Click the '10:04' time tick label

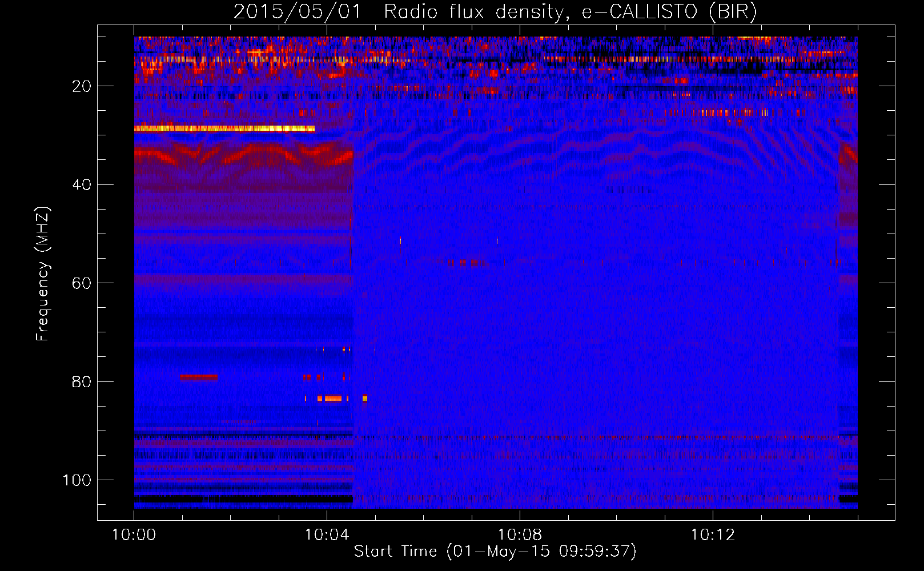coord(327,535)
